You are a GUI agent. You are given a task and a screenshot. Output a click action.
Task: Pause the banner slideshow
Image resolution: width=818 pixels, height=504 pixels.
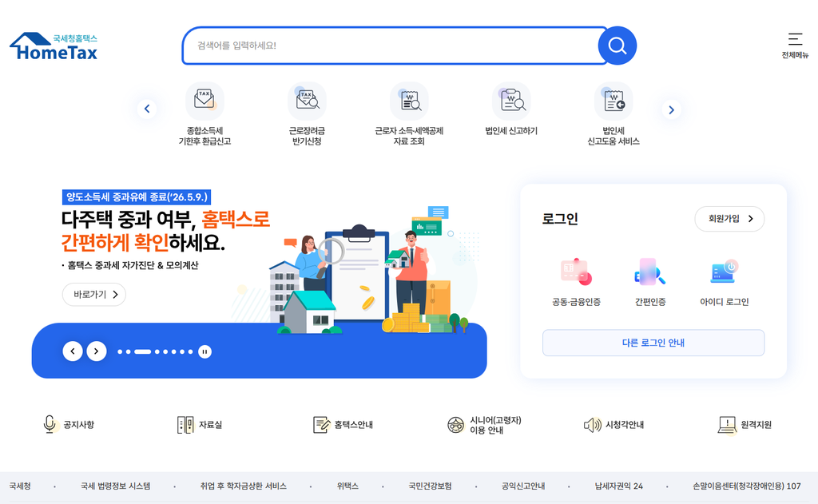coord(205,351)
